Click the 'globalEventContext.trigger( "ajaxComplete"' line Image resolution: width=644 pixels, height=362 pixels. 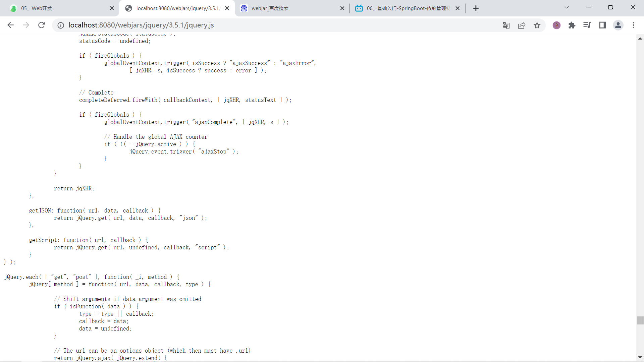(x=196, y=122)
